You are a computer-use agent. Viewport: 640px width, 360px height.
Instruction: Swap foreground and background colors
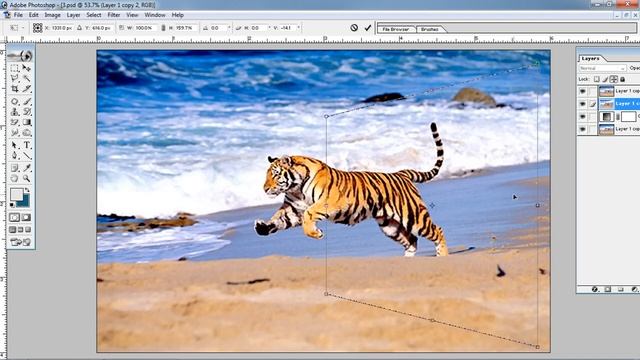click(x=27, y=190)
